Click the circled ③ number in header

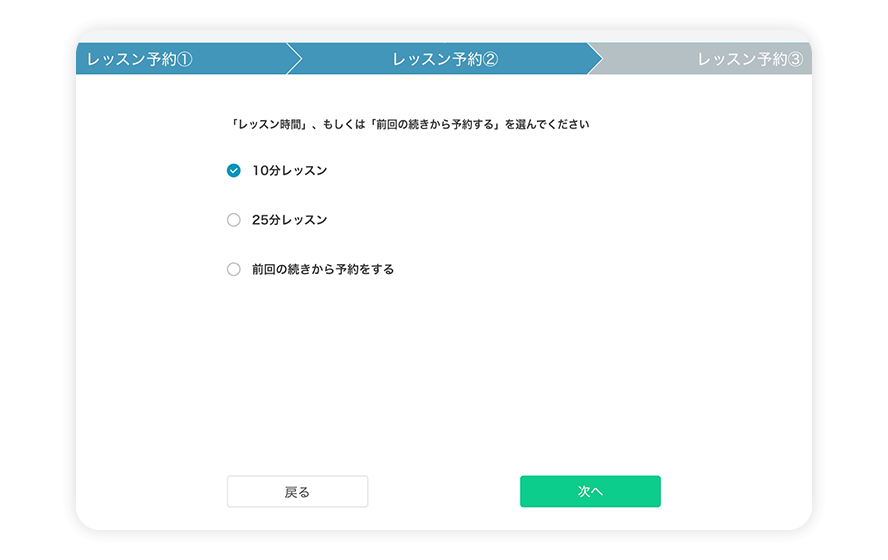click(x=795, y=59)
